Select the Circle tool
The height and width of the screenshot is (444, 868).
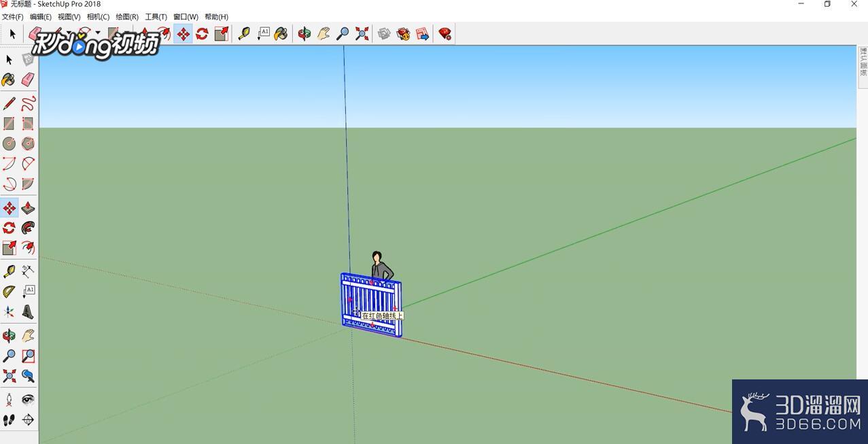[9, 143]
